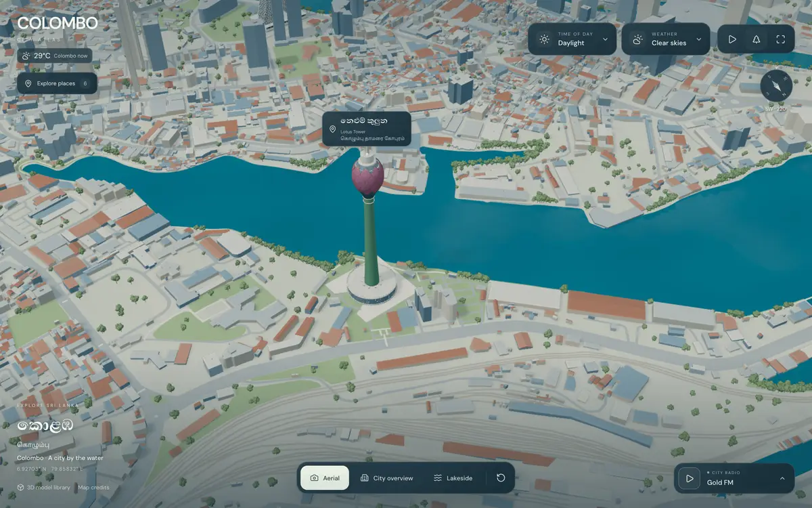Click the pin icon on Lotus Tower label
The height and width of the screenshot is (508, 812).
point(332,129)
